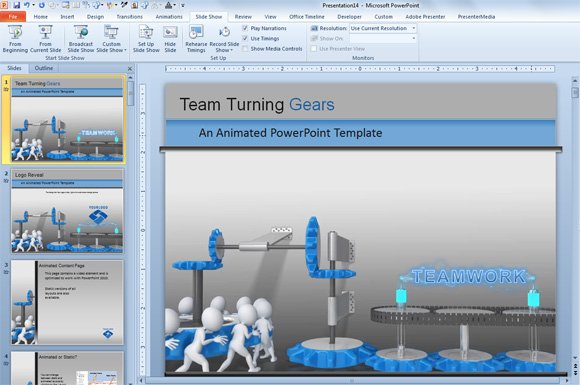
Task: Select slide 2 thumbnail Logo Reveal
Action: tap(67, 211)
